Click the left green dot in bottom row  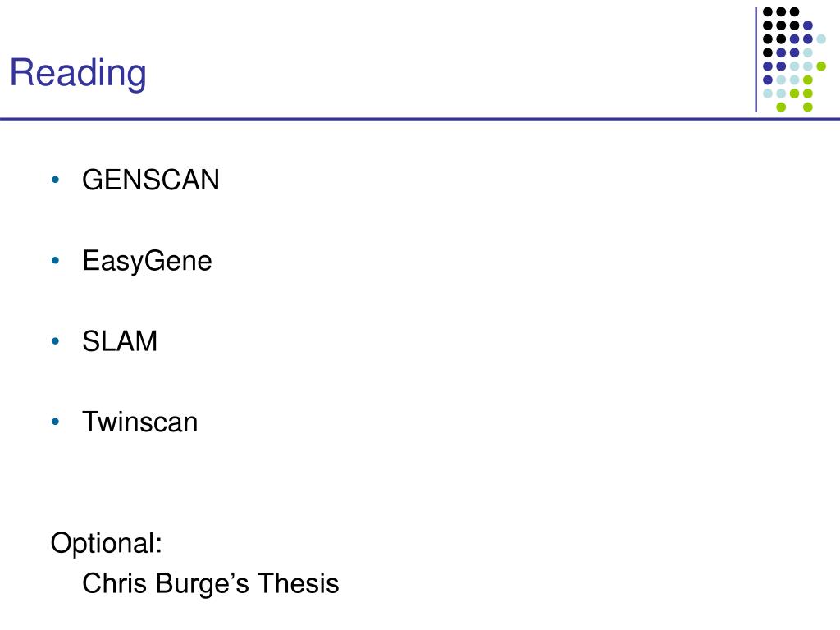(x=781, y=107)
